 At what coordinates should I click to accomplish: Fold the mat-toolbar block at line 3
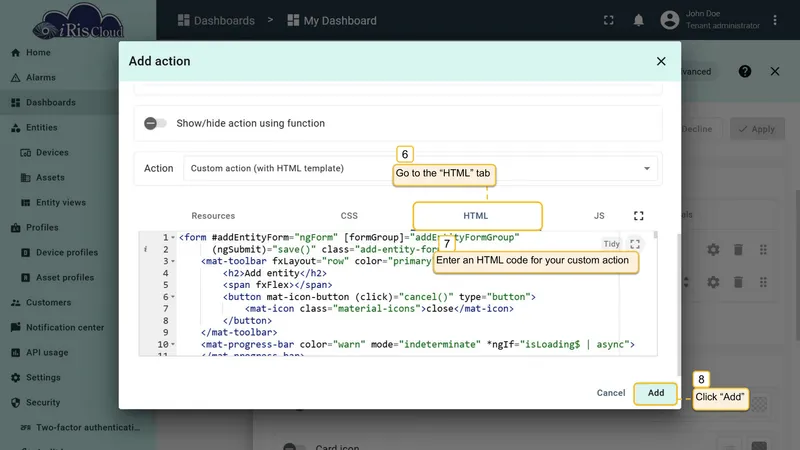click(x=173, y=261)
